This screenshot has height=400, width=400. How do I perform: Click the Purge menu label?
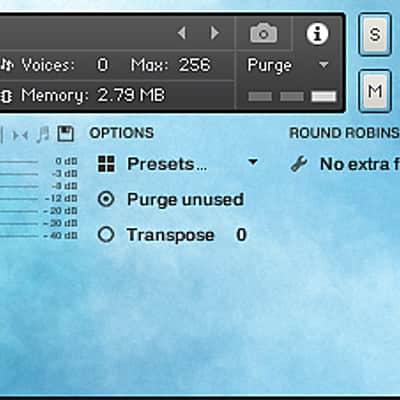coord(269,65)
